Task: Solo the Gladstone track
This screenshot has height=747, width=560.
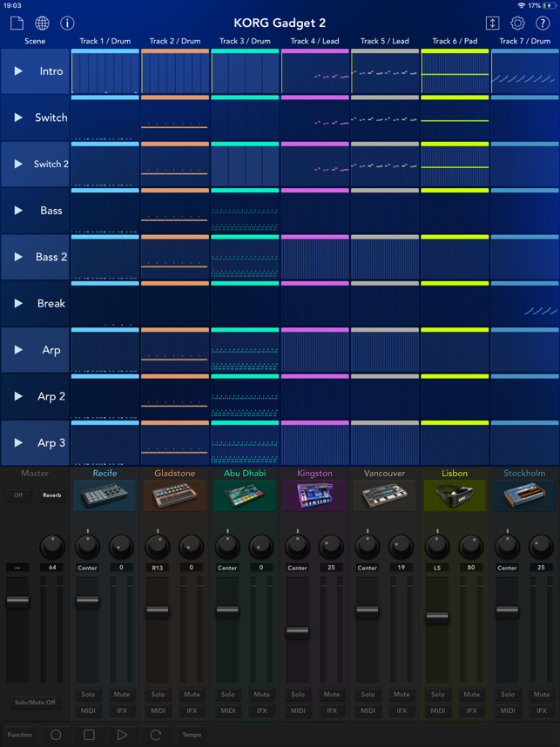Action: point(158,694)
